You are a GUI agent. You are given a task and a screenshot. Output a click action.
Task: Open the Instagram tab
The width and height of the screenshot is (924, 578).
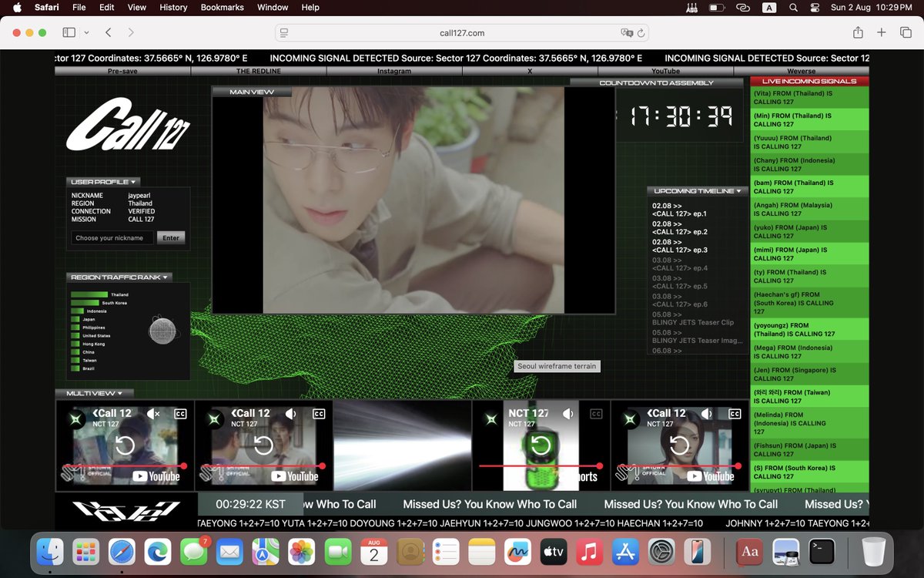394,71
